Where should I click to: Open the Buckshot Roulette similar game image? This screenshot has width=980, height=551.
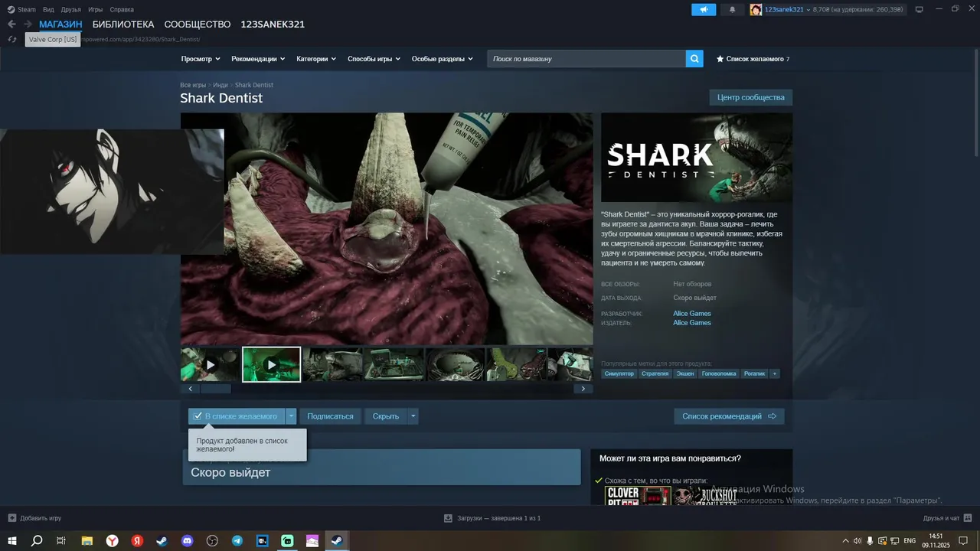click(704, 496)
